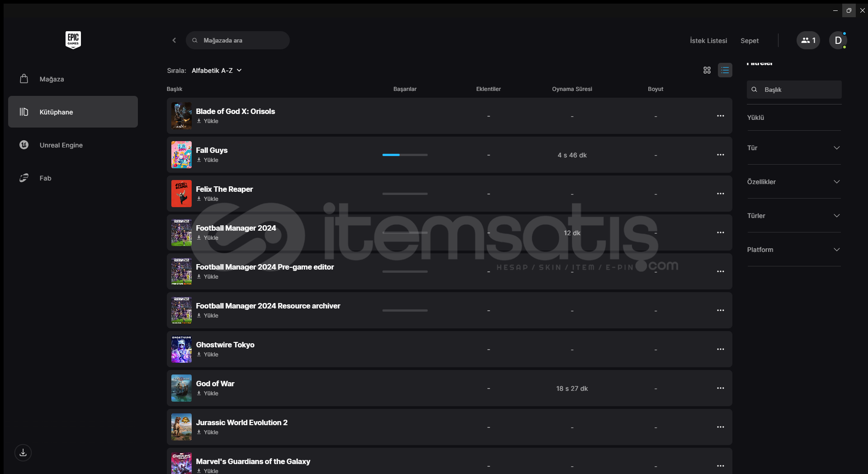Click the Fall Guys cover thumbnail
The width and height of the screenshot is (868, 474).
tap(181, 155)
